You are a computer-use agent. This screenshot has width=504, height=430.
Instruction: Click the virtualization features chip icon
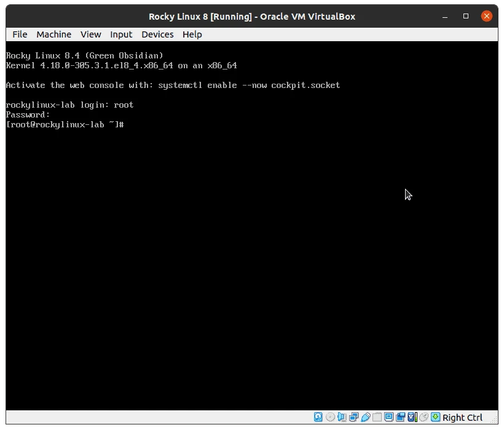(412, 417)
